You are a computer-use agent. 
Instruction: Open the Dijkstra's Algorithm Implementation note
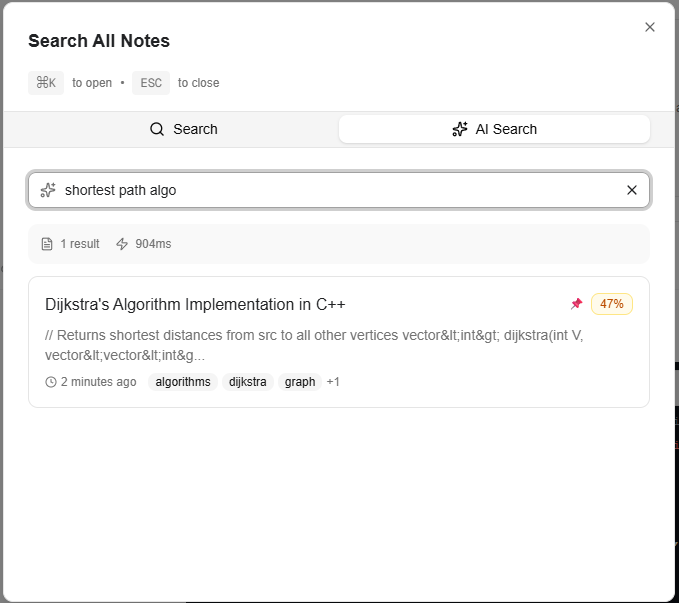pyautogui.click(x=195, y=304)
